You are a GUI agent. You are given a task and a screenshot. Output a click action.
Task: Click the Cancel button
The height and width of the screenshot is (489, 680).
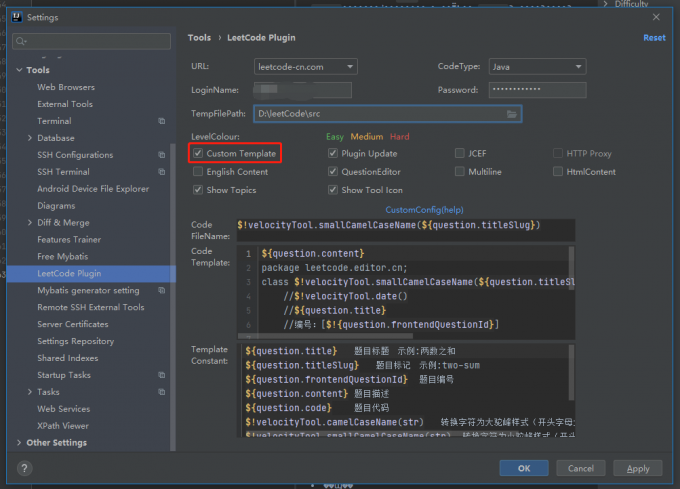tap(581, 468)
